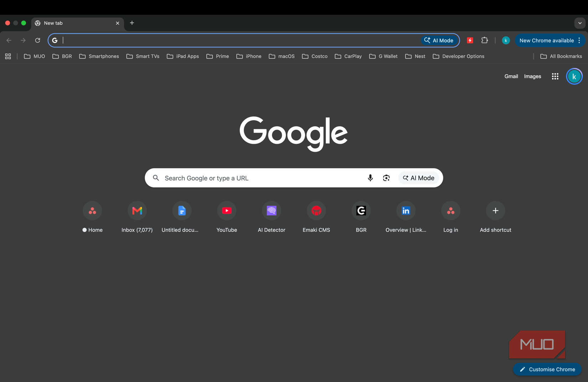The height and width of the screenshot is (382, 588).
Task: Open the red lightning extension icon
Action: [x=470, y=40]
